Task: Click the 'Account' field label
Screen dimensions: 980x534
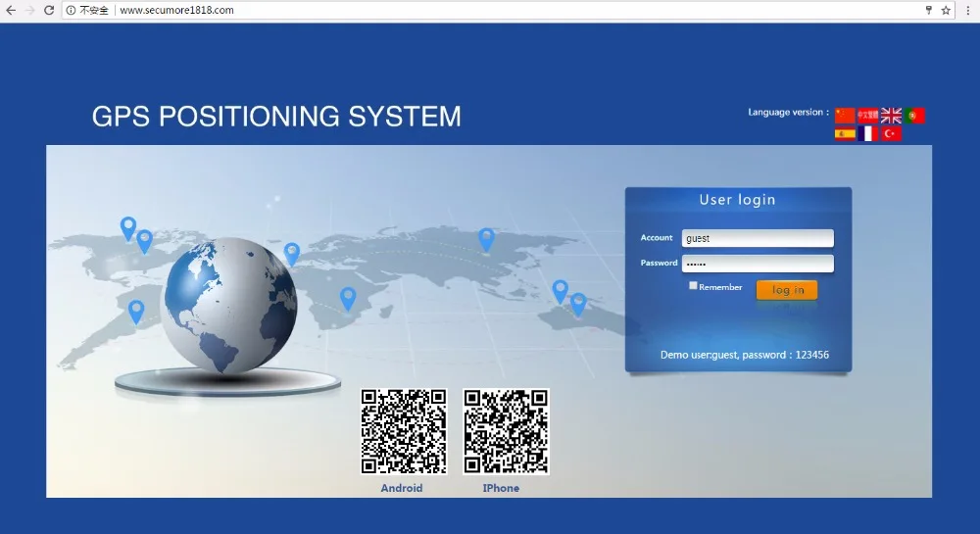Action: [657, 237]
